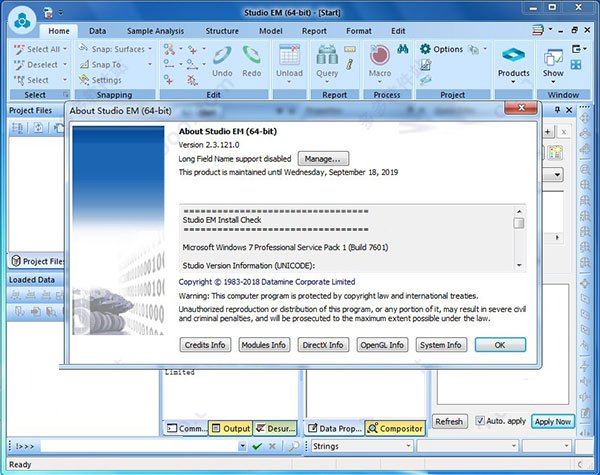The image size is (600, 475).
Task: Open snapping Settings icon
Action: tap(84, 80)
